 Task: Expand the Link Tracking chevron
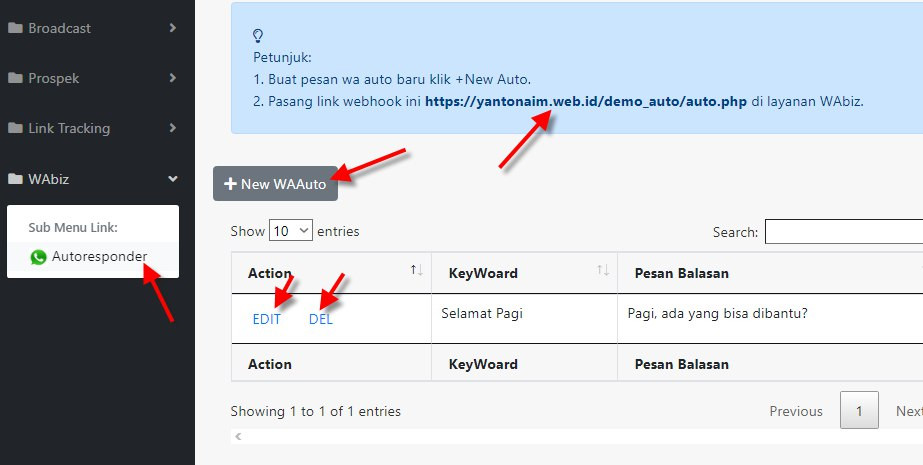coord(172,128)
